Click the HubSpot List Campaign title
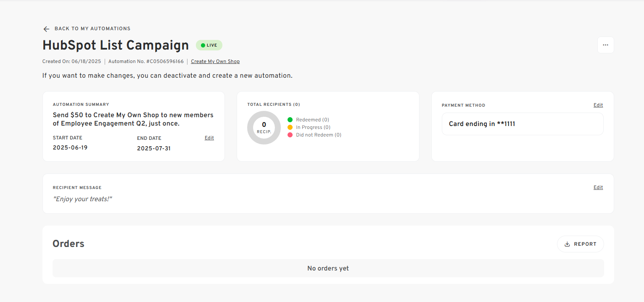Viewport: 644px width, 302px height. point(116,45)
